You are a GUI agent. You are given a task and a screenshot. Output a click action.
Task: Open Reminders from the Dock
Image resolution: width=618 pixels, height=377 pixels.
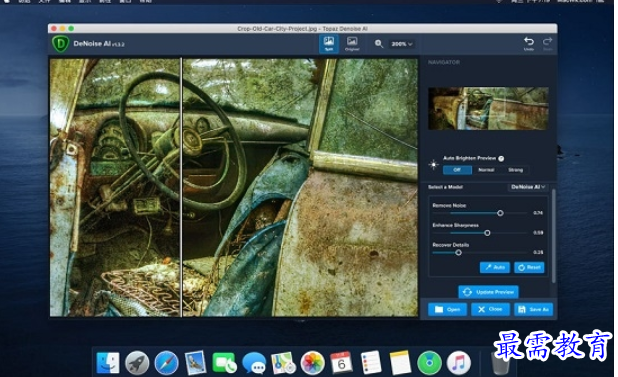point(371,362)
